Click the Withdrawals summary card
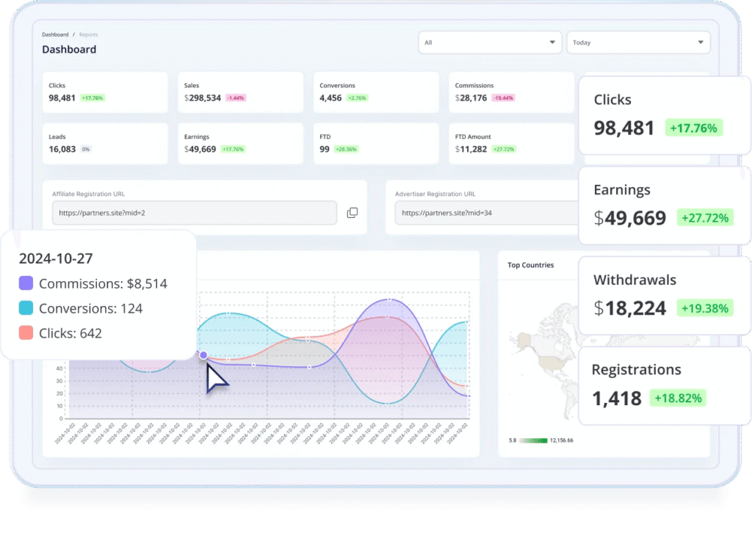 [x=663, y=295]
